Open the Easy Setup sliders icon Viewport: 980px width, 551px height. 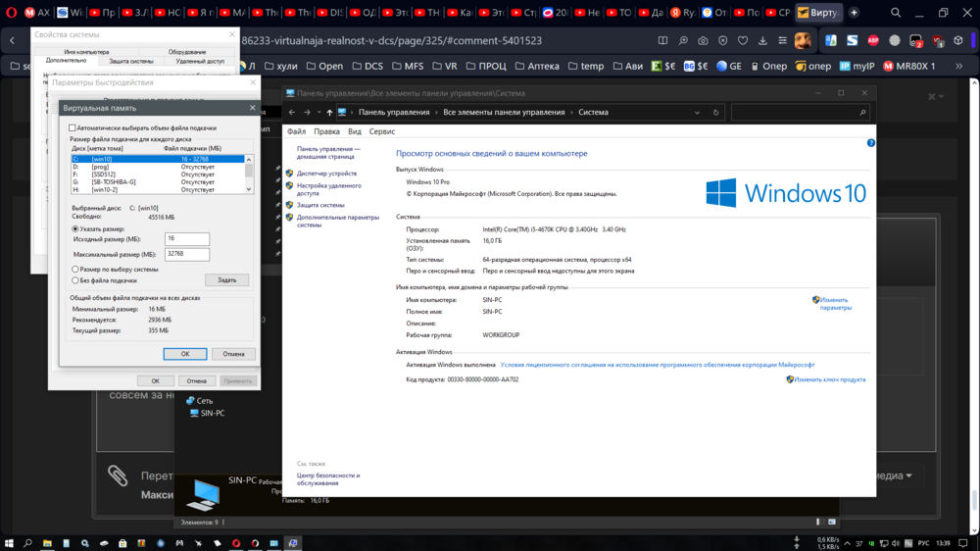coord(782,40)
